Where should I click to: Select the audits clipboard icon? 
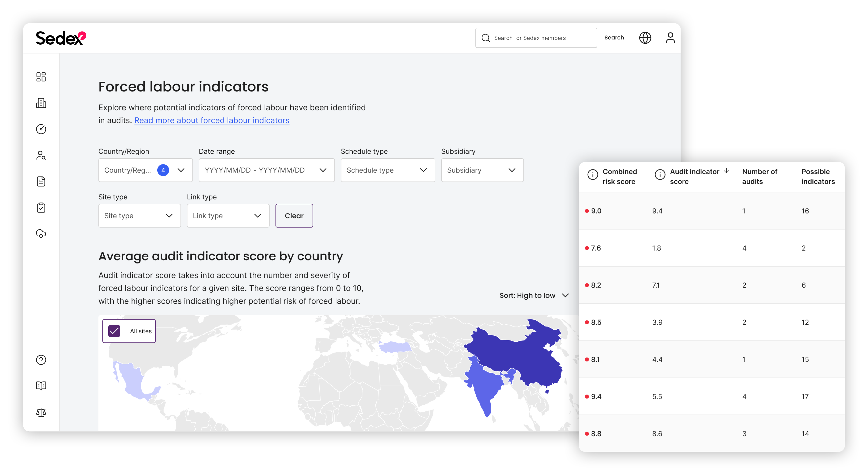(x=41, y=208)
